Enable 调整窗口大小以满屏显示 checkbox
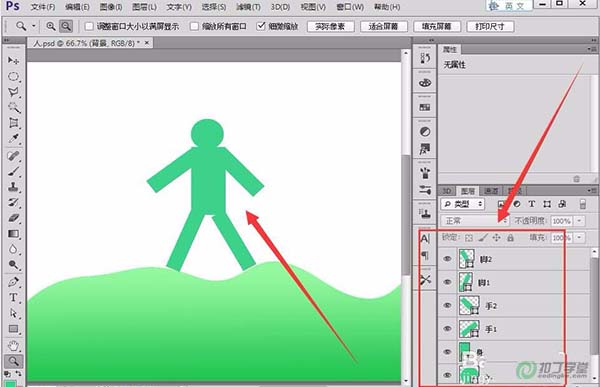This screenshot has height=387, width=600. pyautogui.click(x=89, y=26)
